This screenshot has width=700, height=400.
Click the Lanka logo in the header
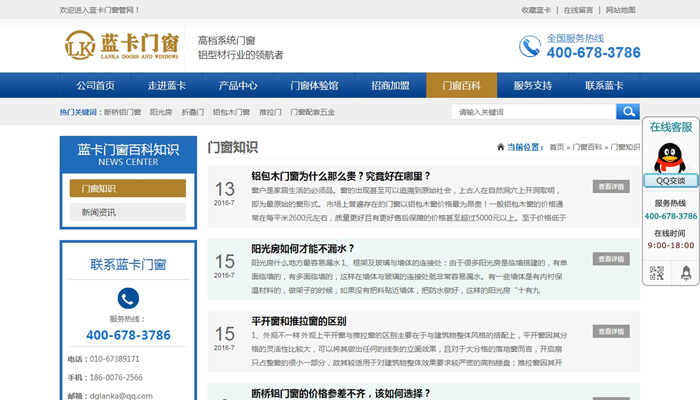point(122,45)
